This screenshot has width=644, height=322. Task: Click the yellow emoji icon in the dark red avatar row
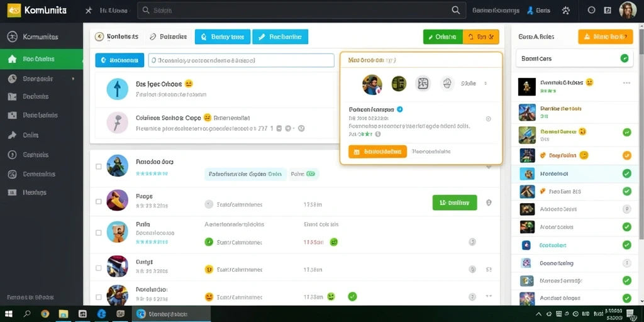click(x=209, y=269)
